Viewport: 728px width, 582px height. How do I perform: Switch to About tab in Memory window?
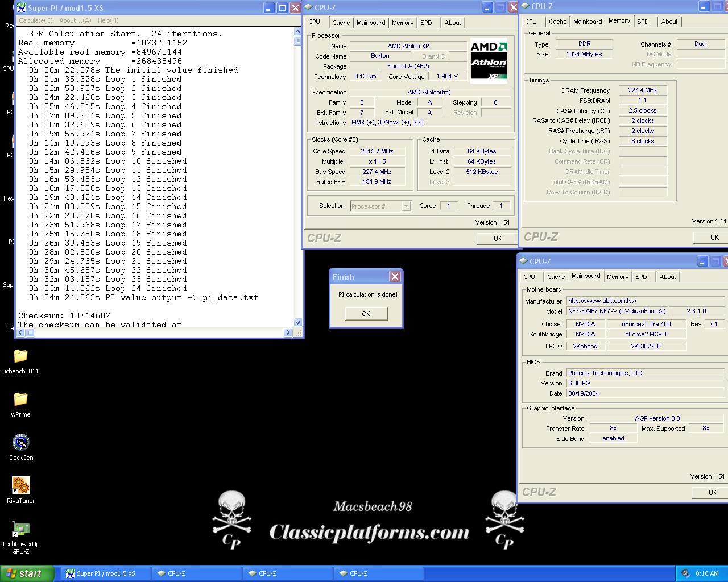click(x=669, y=22)
